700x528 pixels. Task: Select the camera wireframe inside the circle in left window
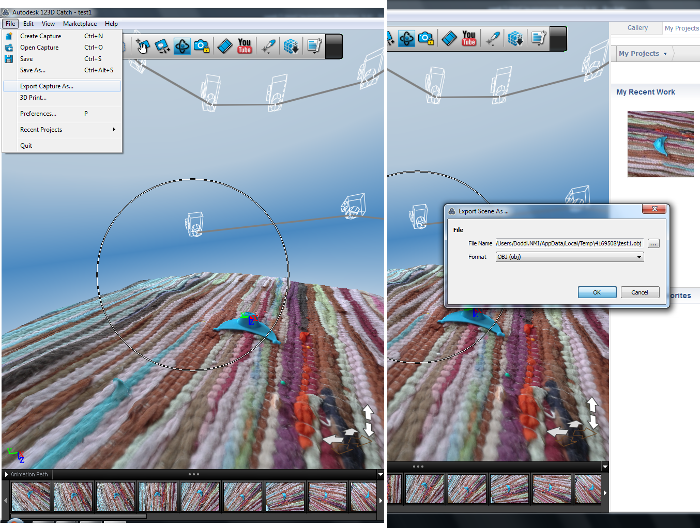coord(194,224)
